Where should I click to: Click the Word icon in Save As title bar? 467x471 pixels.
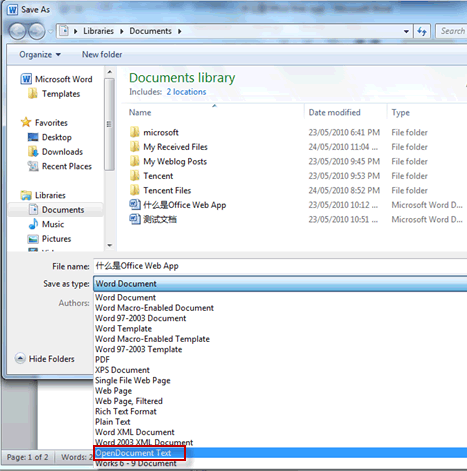pos(13,9)
